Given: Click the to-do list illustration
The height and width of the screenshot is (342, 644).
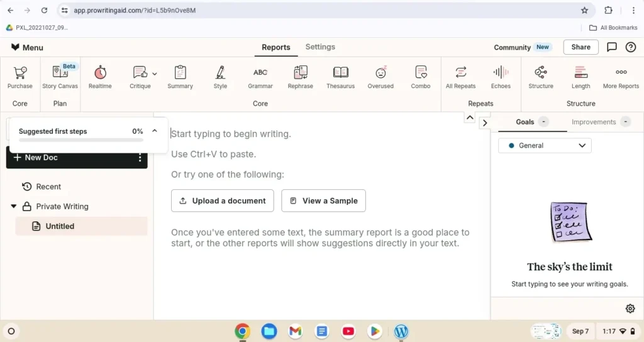Looking at the screenshot, I should pyautogui.click(x=571, y=222).
